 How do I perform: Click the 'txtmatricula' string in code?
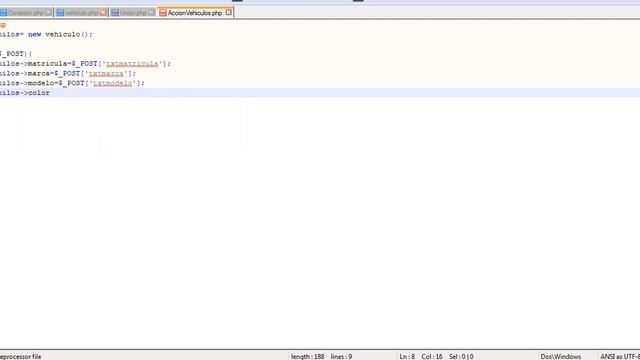[x=132, y=64]
